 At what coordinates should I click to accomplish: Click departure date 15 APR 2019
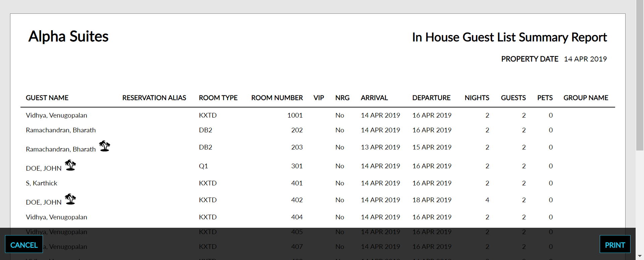point(432,147)
